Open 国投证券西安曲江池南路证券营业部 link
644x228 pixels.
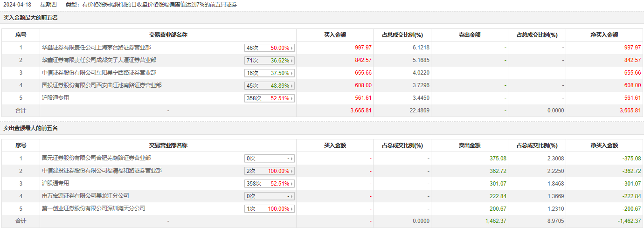[102, 85]
